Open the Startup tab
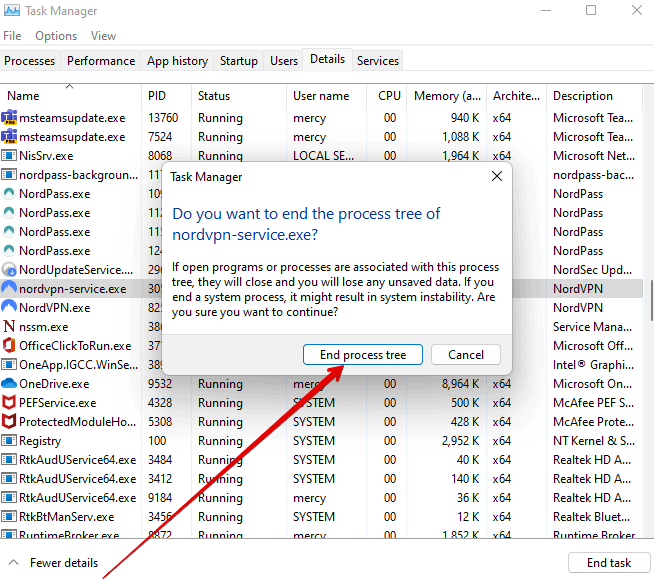 238,61
